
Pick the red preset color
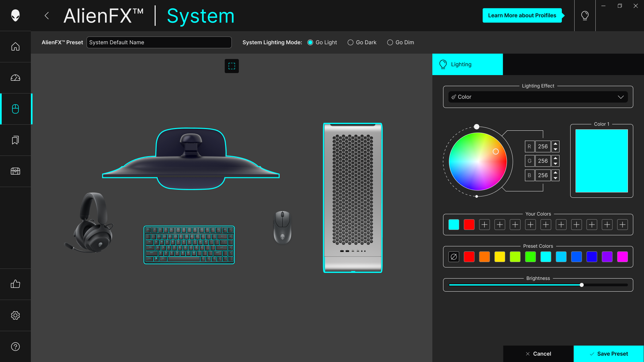click(x=469, y=257)
